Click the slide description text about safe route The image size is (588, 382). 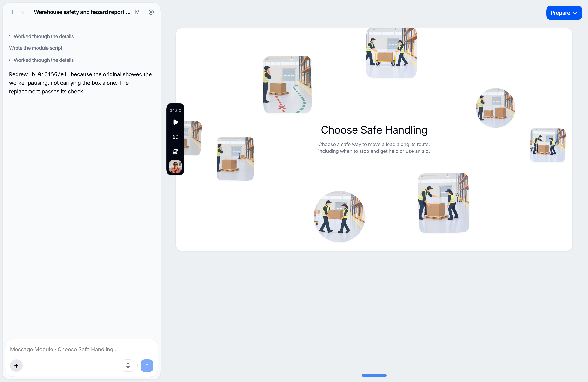(374, 148)
